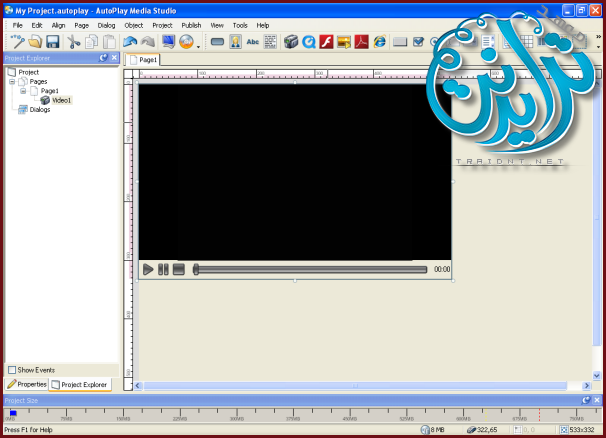Screen dimensions: 606x438
Task: Open the Object menu
Action: tap(134, 26)
